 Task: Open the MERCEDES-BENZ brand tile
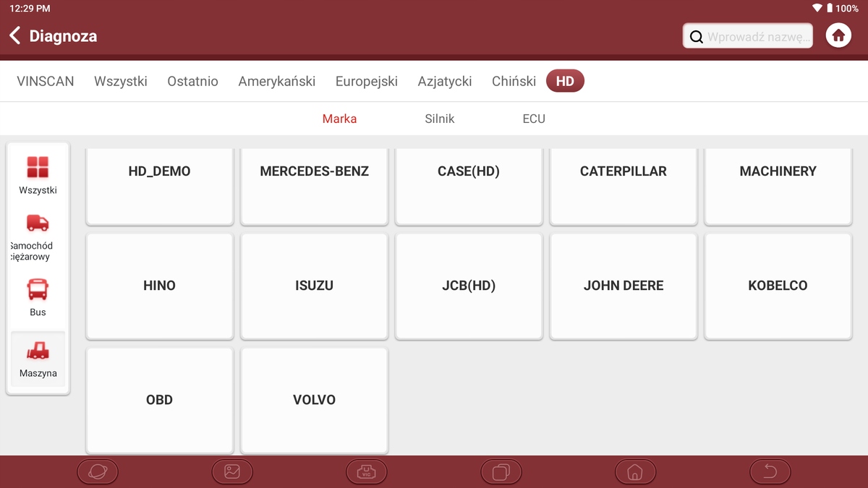click(315, 187)
